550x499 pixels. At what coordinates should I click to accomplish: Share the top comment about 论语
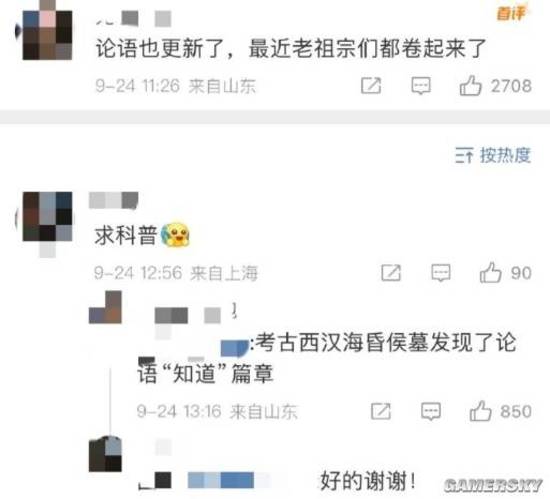point(371,86)
